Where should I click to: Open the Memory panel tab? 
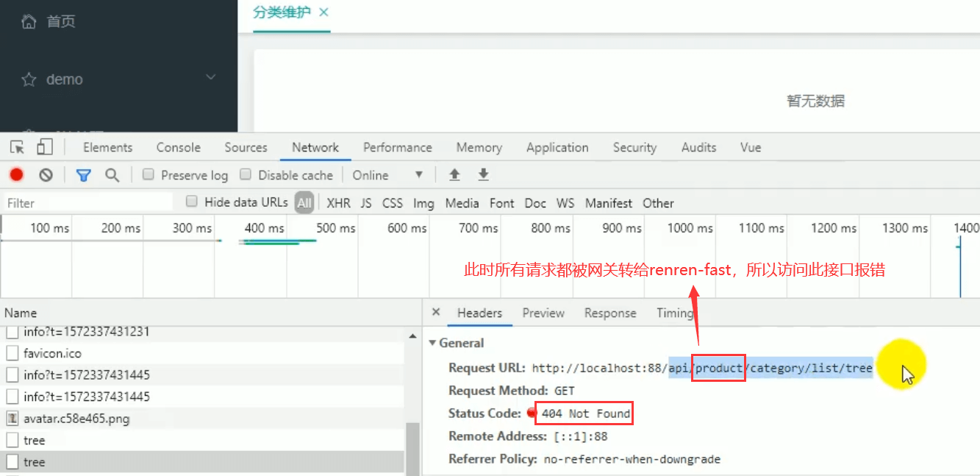(x=479, y=147)
